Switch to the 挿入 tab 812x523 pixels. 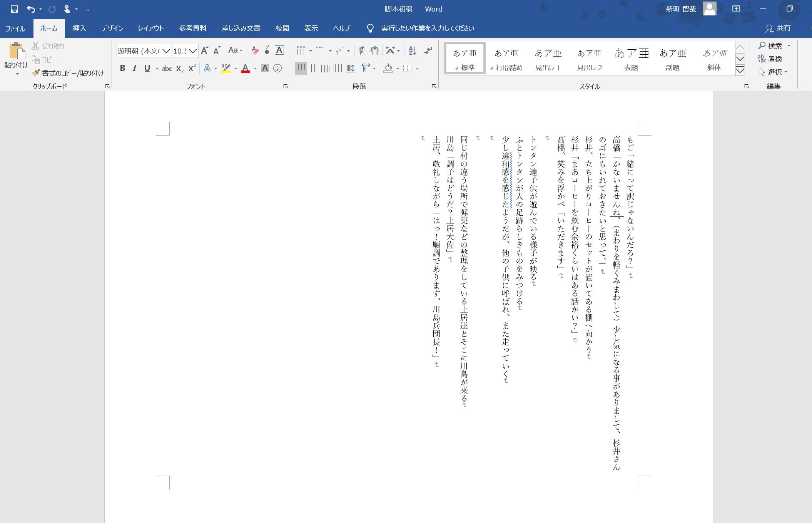[79, 28]
